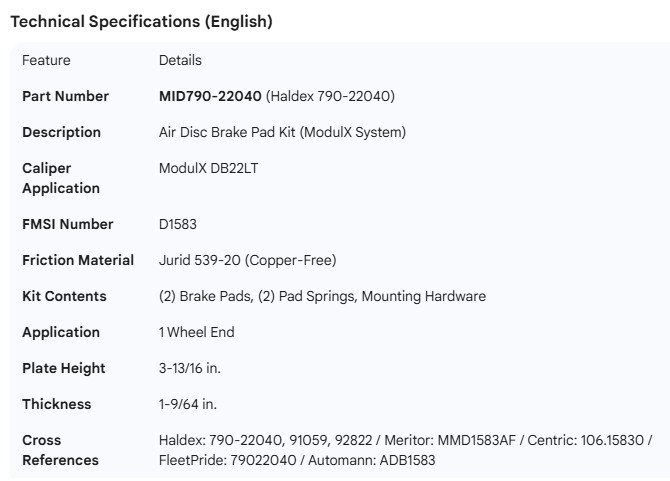Select the Details column header
Viewport: 670px width, 481px height.
(x=180, y=60)
